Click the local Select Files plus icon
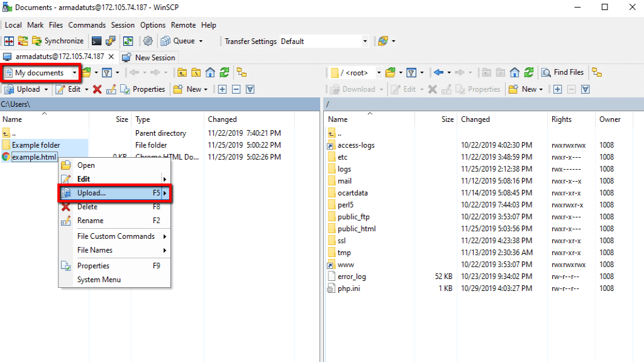The image size is (644, 362). pos(222,89)
